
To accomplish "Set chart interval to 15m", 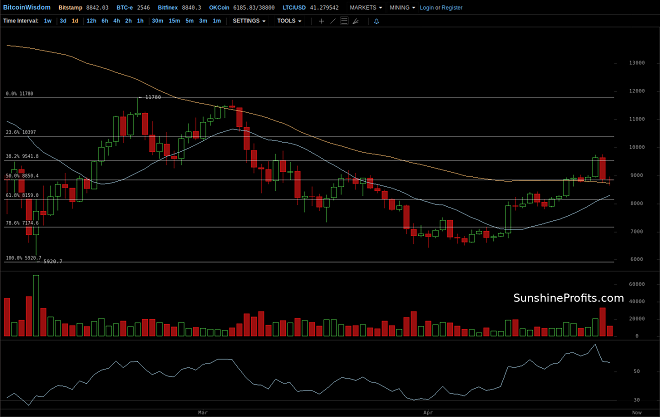I will coord(174,21).
